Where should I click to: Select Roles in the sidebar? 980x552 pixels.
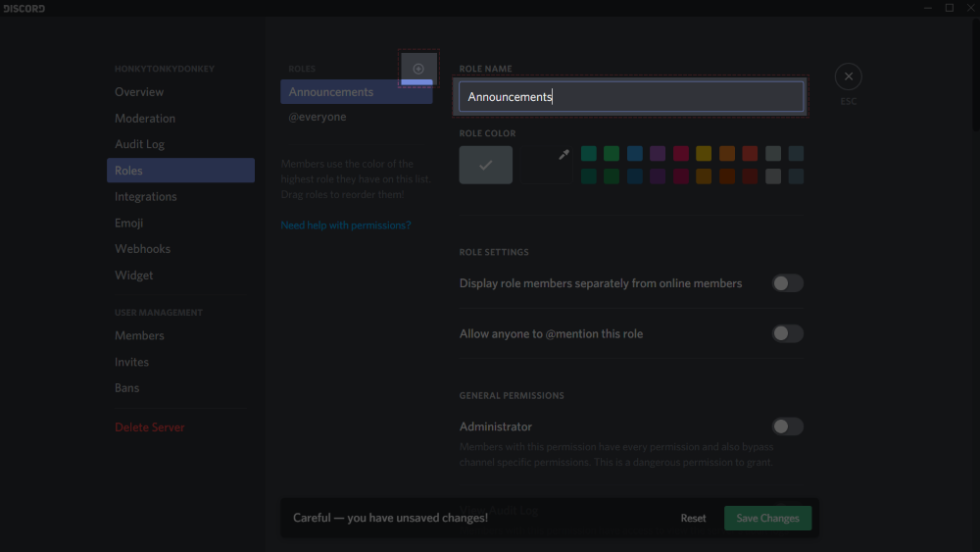(180, 170)
